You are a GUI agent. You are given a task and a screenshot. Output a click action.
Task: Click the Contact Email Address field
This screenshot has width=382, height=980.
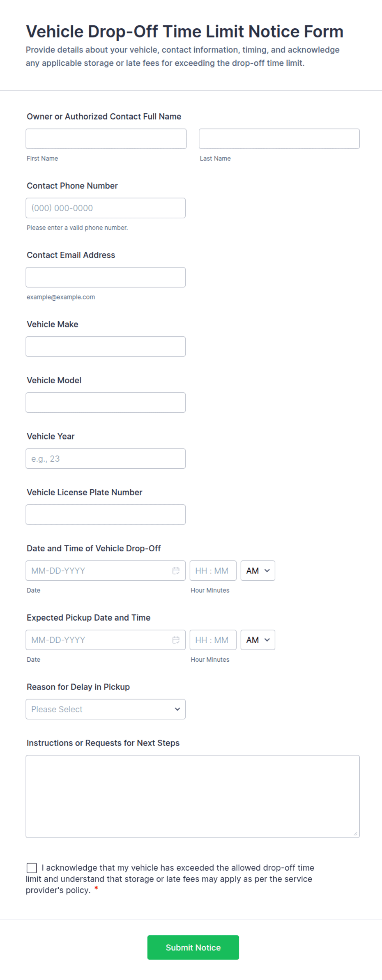tap(106, 277)
